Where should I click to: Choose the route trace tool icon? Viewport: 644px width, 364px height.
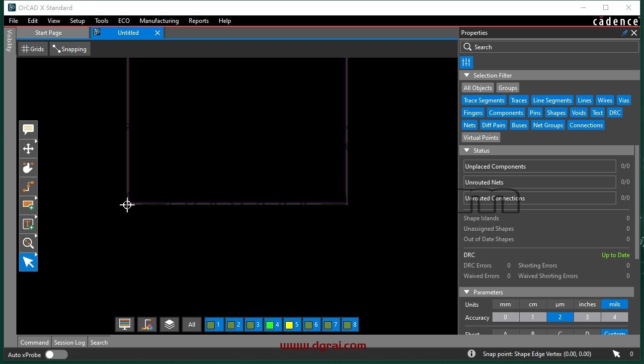tap(28, 186)
